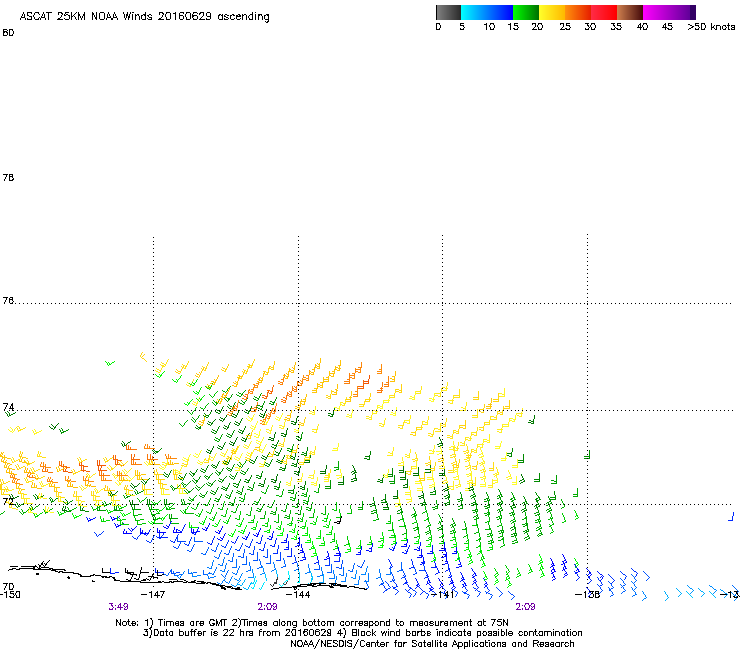Viewport: 740px width, 650px height.
Task: Click the '0' label under the color bar
Action: click(x=438, y=27)
